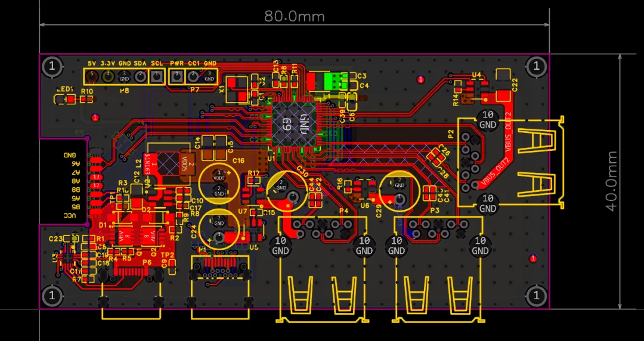Select the 40.0mm height dimension label
The height and width of the screenshot is (341, 644).
click(x=612, y=181)
